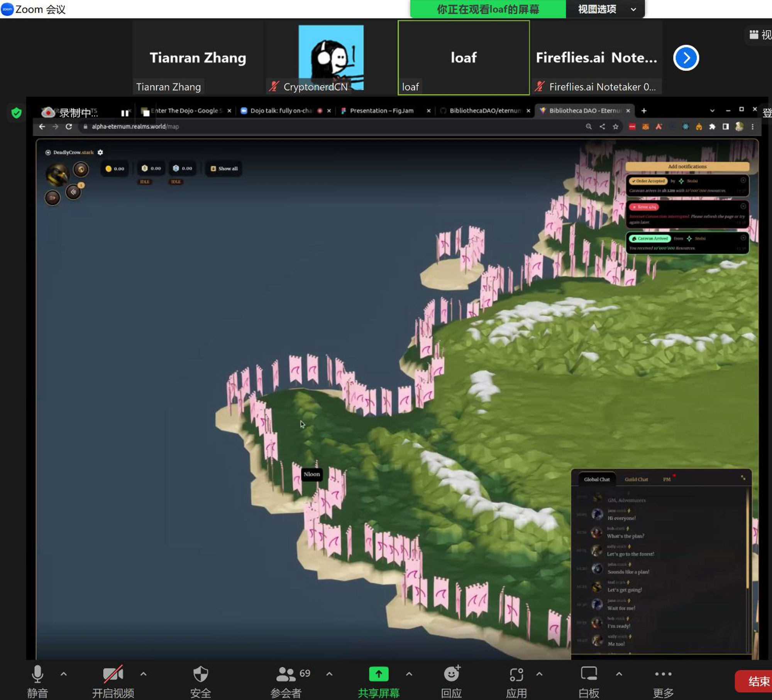This screenshot has height=700, width=772.
Task: Open the 视图选项 view options dropdown
Action: (605, 9)
